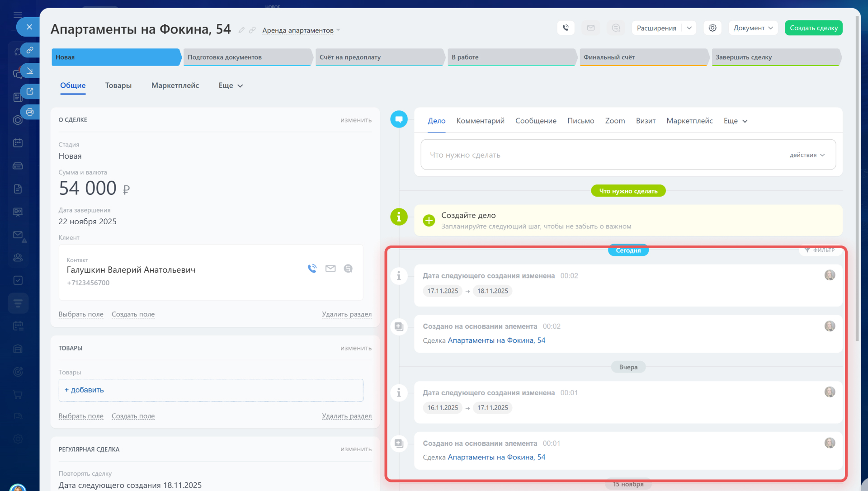The height and width of the screenshot is (491, 868).
Task: Click the Создать сделку button
Action: click(x=813, y=28)
